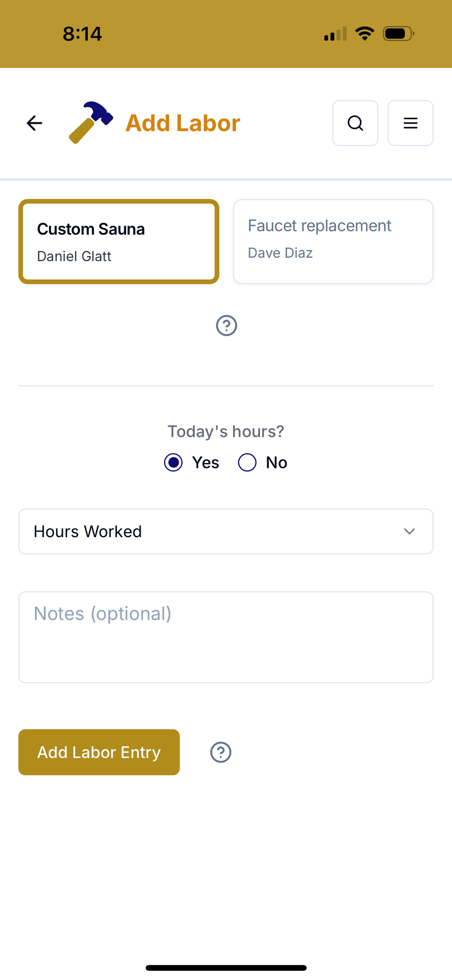Tap the home indicator bar
The width and height of the screenshot is (452, 980).
click(226, 968)
